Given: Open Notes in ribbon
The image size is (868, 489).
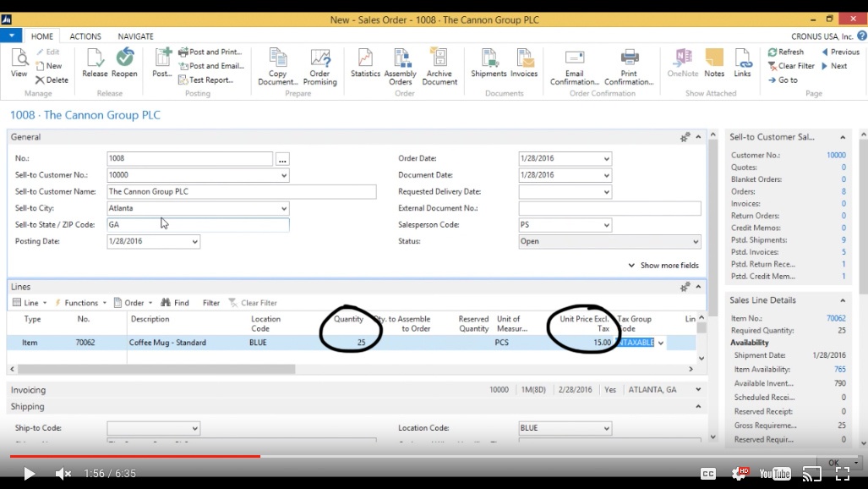Looking at the screenshot, I should pyautogui.click(x=714, y=63).
